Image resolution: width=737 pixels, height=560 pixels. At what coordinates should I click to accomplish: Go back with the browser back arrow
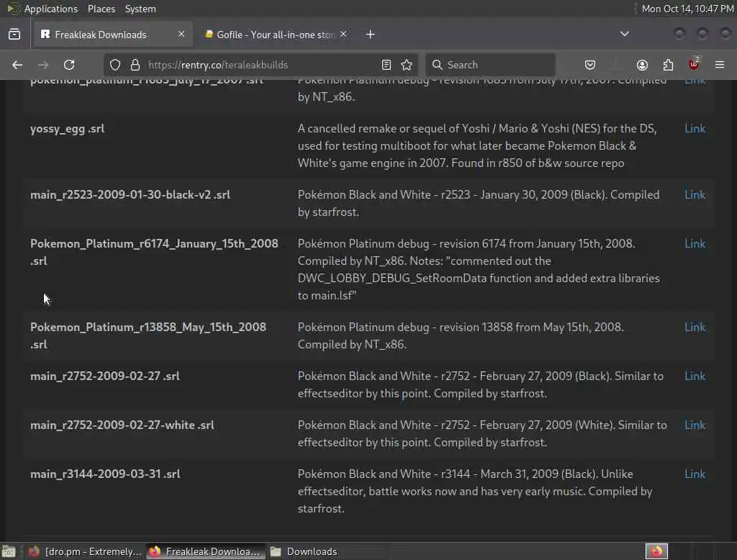17,65
